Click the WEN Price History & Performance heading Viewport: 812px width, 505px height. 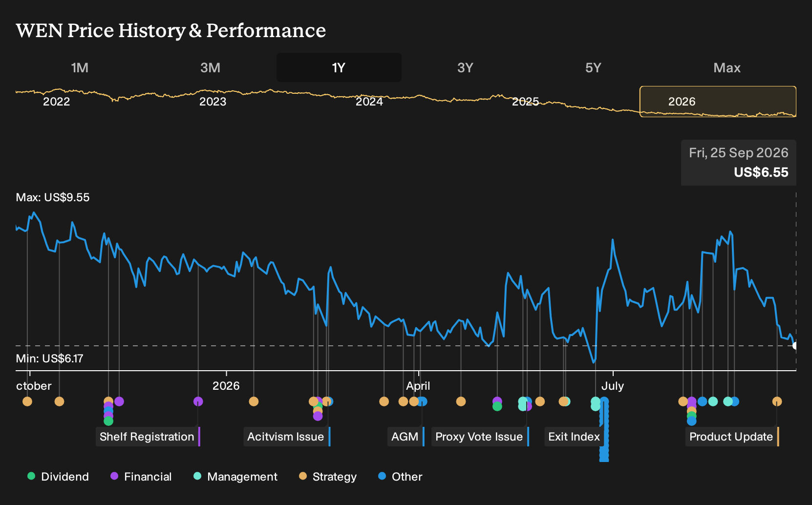click(171, 30)
